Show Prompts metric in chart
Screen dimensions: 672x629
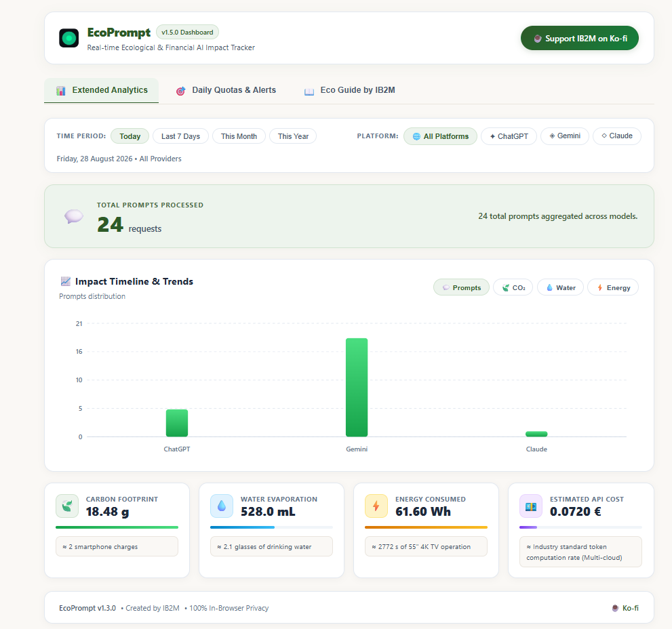point(461,287)
